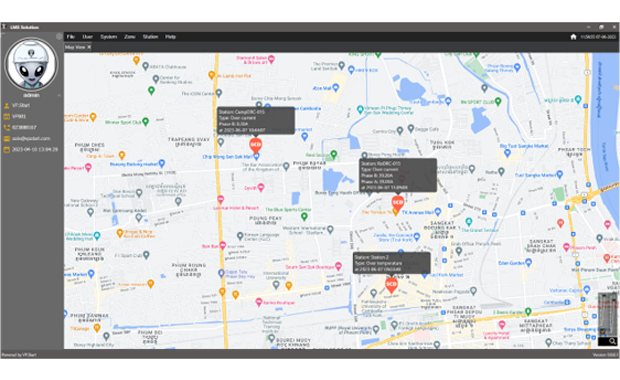Viewport: 620px width, 380px height.
Task: Click the 2023-04-10 timestamp in profile panel
Action: tap(35, 150)
